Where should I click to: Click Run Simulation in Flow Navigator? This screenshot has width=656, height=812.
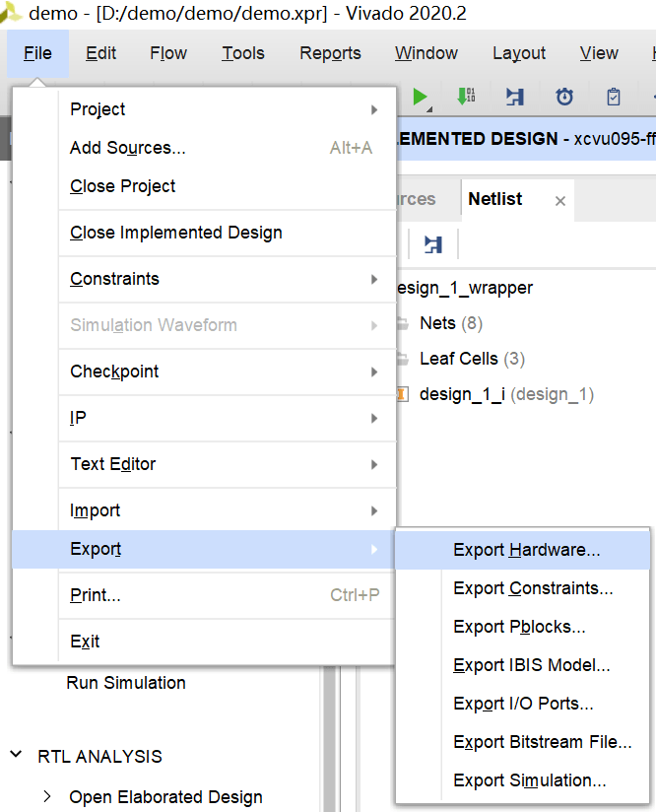click(x=126, y=682)
